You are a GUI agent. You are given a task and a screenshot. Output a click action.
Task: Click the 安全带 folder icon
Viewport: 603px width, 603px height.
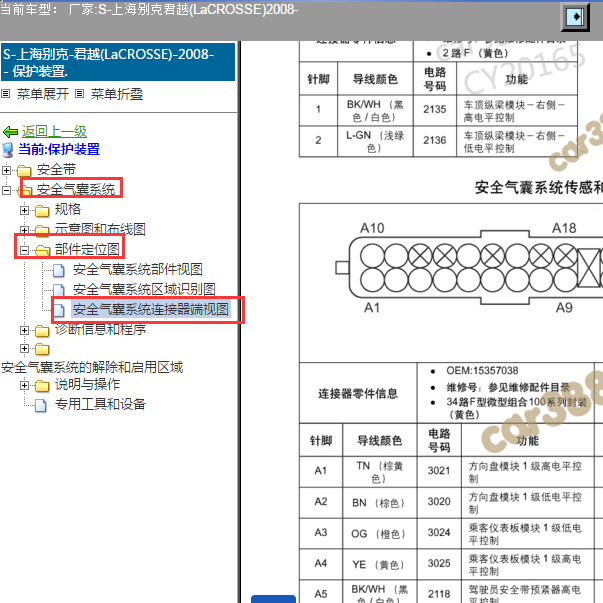click(24, 170)
